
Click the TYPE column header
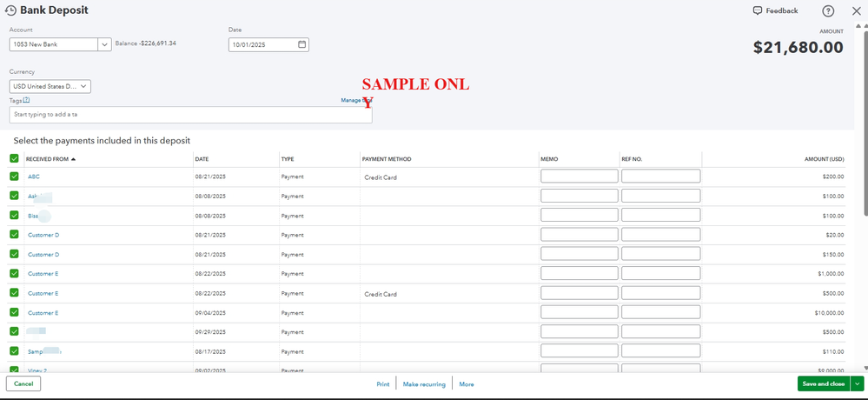(288, 159)
